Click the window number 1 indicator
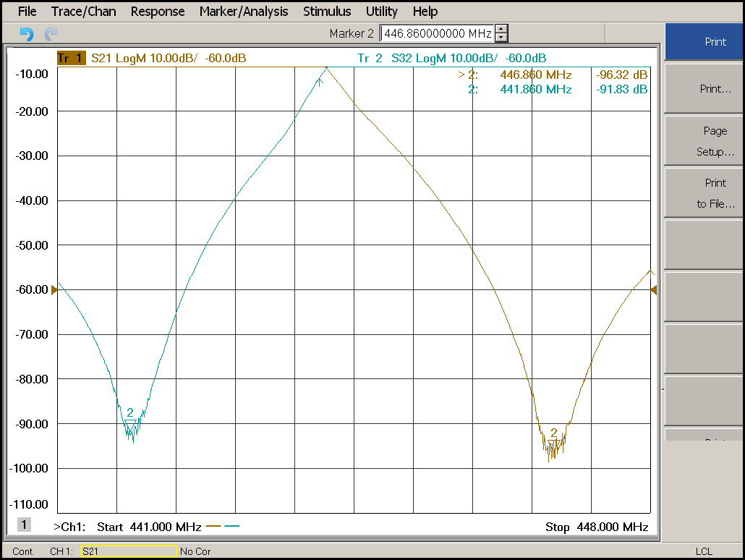The width and height of the screenshot is (745, 560). pyautogui.click(x=24, y=525)
